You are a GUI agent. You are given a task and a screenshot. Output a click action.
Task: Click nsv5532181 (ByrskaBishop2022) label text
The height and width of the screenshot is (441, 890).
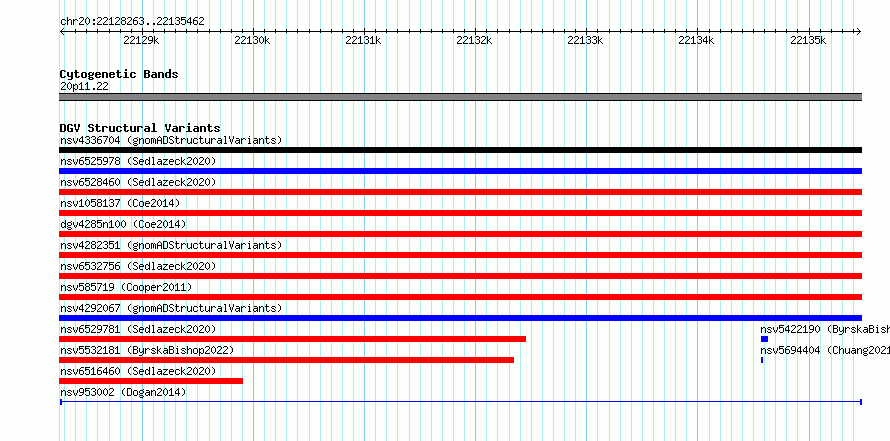pos(147,350)
